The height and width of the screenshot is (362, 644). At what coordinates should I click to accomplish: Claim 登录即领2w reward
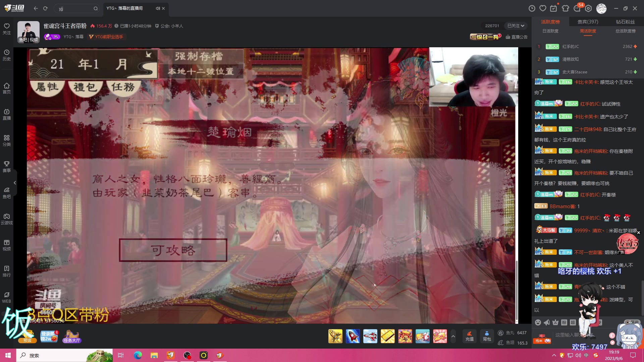(x=49, y=336)
